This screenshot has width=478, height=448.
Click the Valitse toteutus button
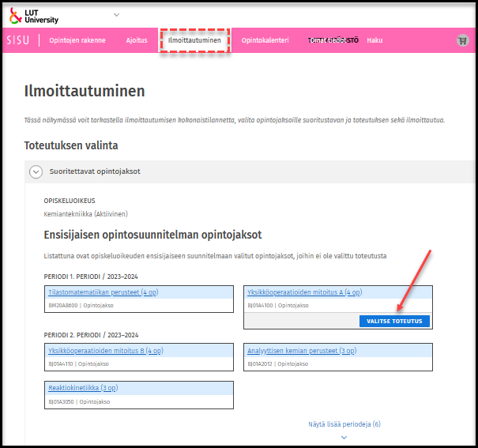[394, 322]
